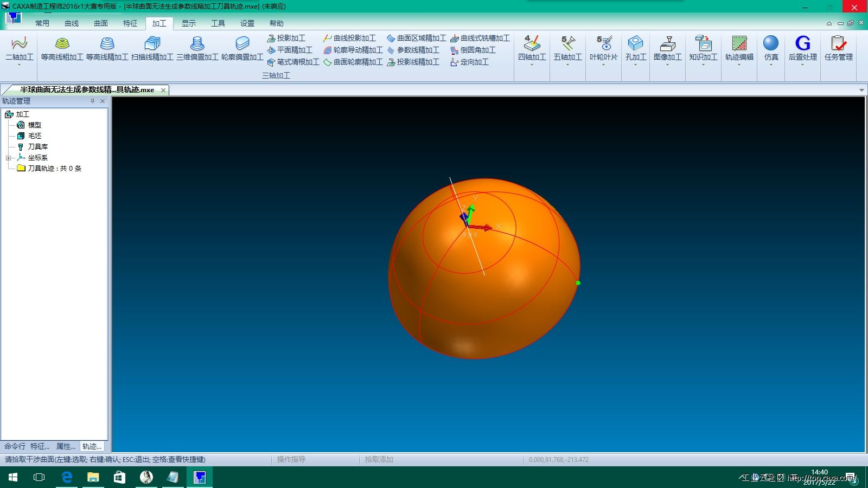Launch 曲面区域精加工
868x488 pixels.
pyautogui.click(x=416, y=38)
